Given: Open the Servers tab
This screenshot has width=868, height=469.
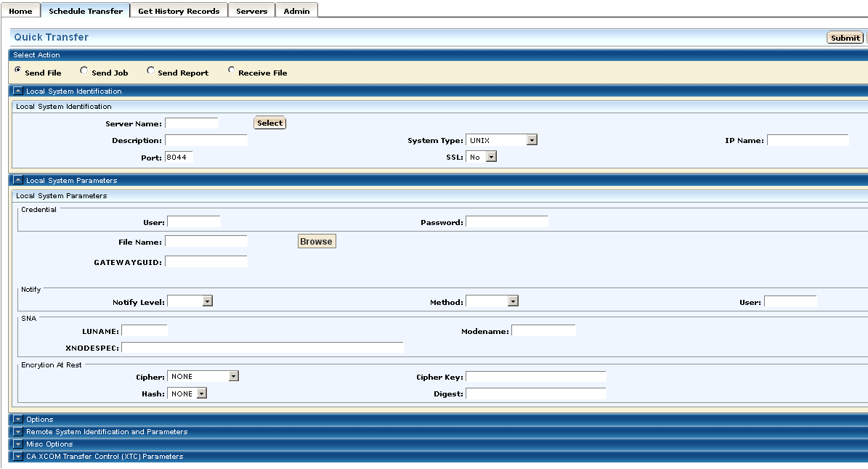Looking at the screenshot, I should (x=251, y=11).
